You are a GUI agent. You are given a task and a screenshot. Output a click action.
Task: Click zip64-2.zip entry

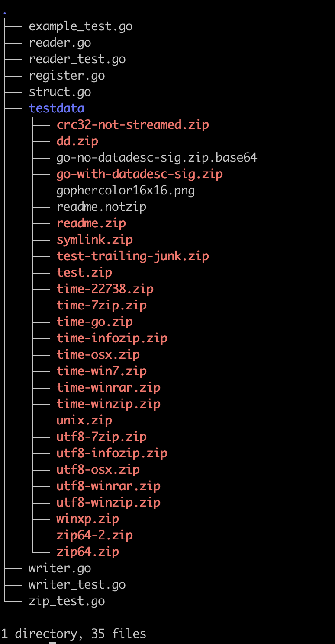tap(94, 536)
